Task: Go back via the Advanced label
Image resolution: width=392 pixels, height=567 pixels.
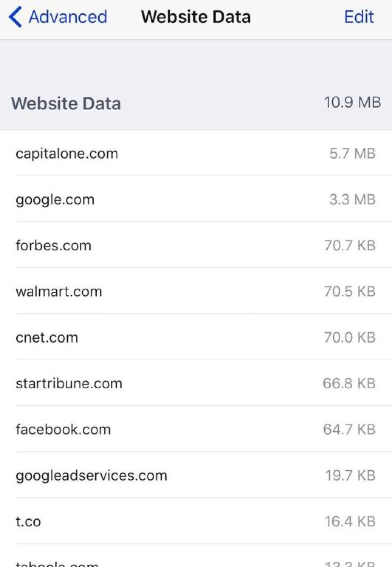Action: (x=68, y=17)
